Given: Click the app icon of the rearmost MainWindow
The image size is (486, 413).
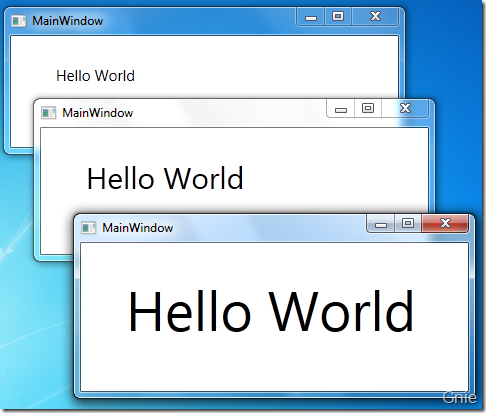Looking at the screenshot, I should pyautogui.click(x=18, y=21).
